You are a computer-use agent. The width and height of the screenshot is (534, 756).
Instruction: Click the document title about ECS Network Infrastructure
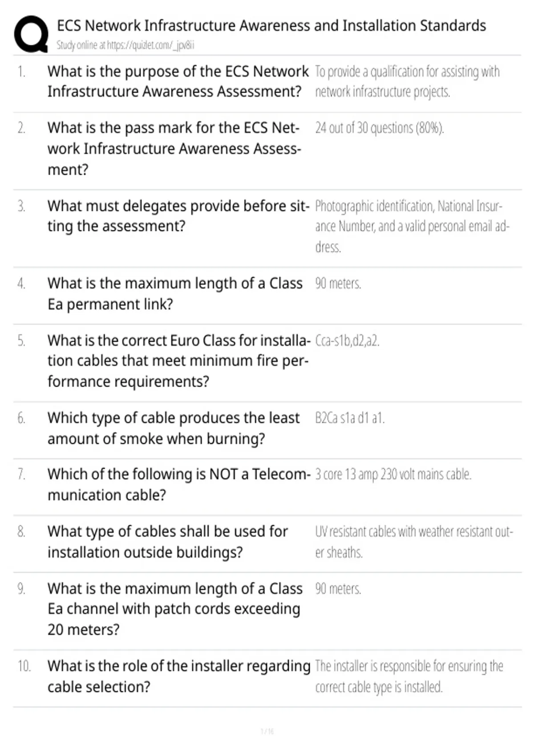coord(271,26)
